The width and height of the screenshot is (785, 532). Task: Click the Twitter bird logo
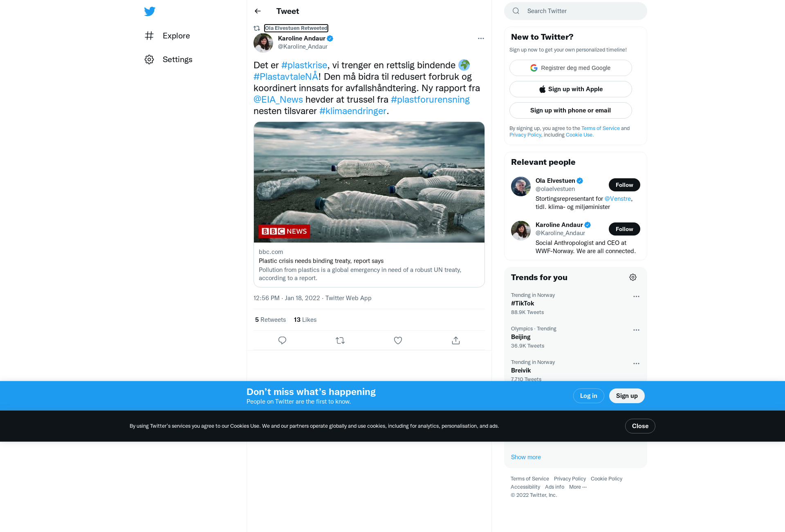150,11
